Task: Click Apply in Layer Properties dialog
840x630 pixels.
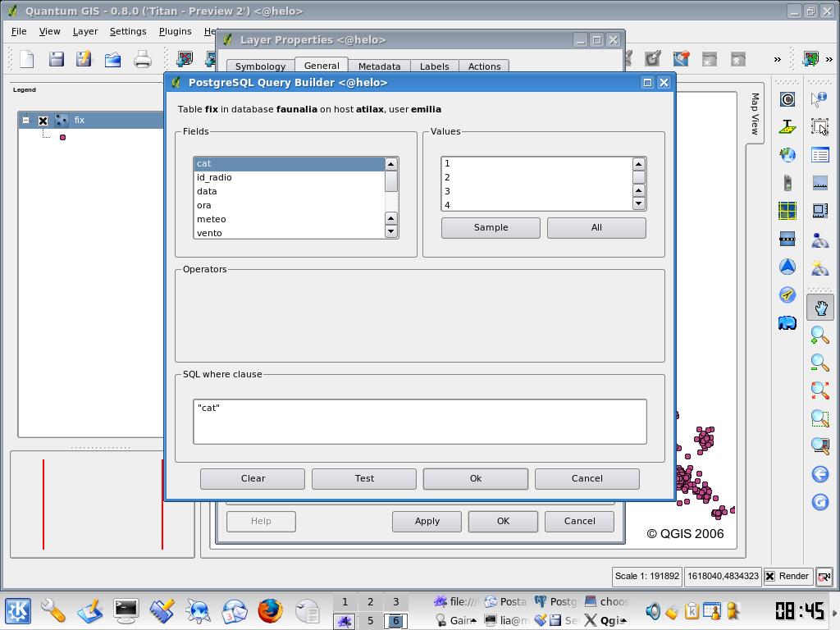Action: tap(427, 521)
